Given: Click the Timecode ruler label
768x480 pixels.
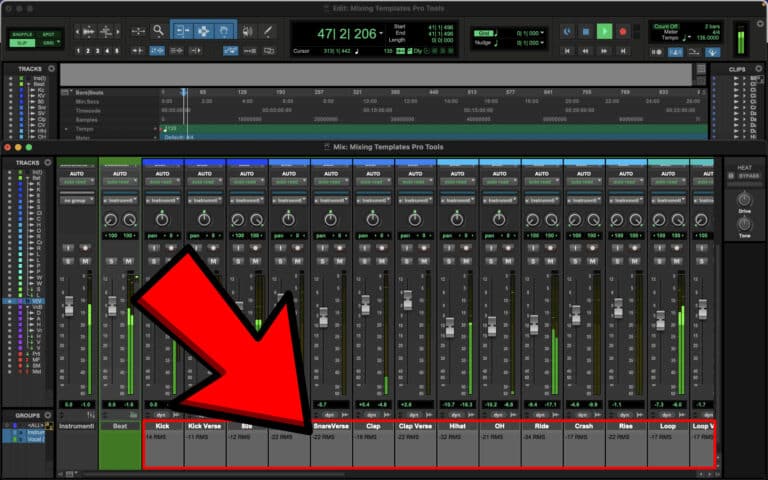Looking at the screenshot, I should (x=88, y=111).
